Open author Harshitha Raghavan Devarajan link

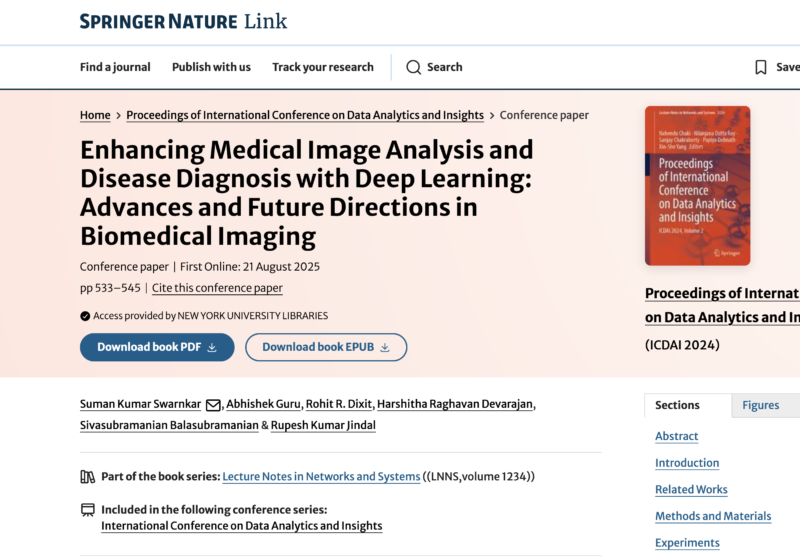click(x=455, y=404)
